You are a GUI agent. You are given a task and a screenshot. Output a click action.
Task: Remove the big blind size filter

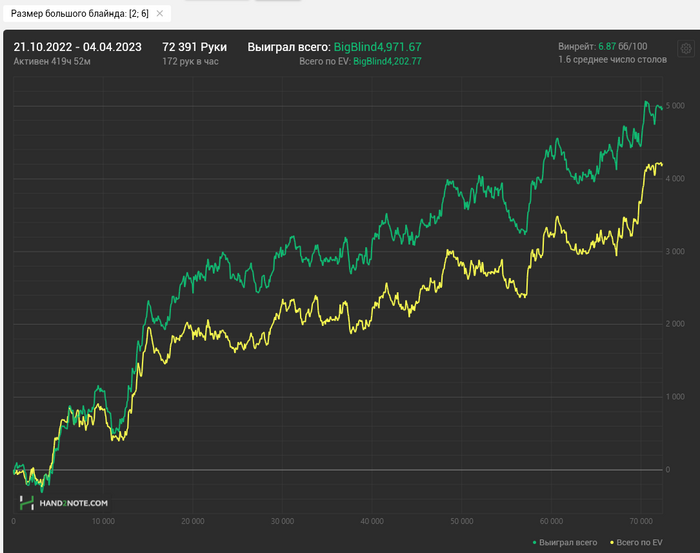(159, 14)
